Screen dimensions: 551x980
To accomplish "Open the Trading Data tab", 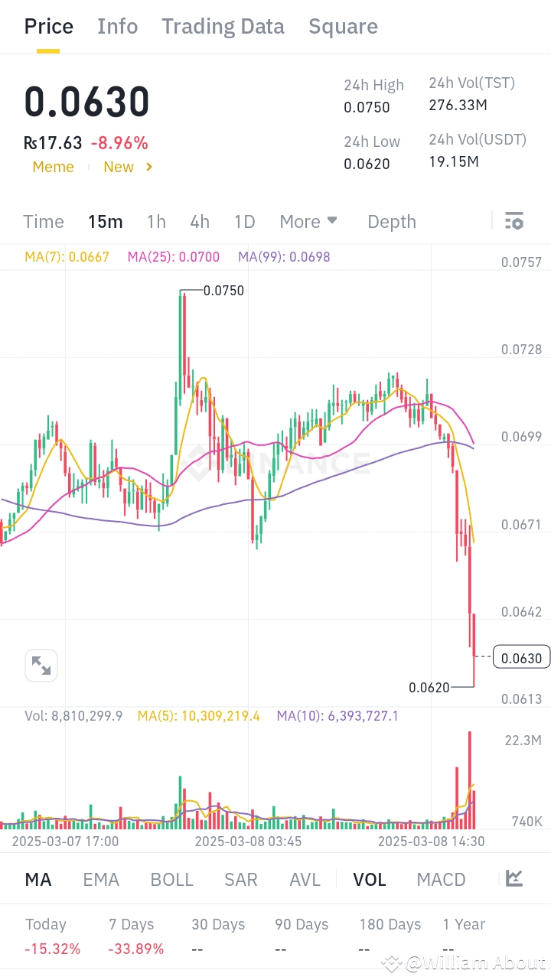I will click(223, 26).
